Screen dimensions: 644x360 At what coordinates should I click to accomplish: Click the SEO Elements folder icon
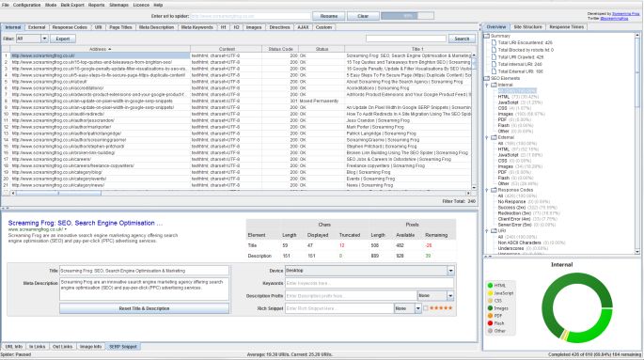(487, 78)
